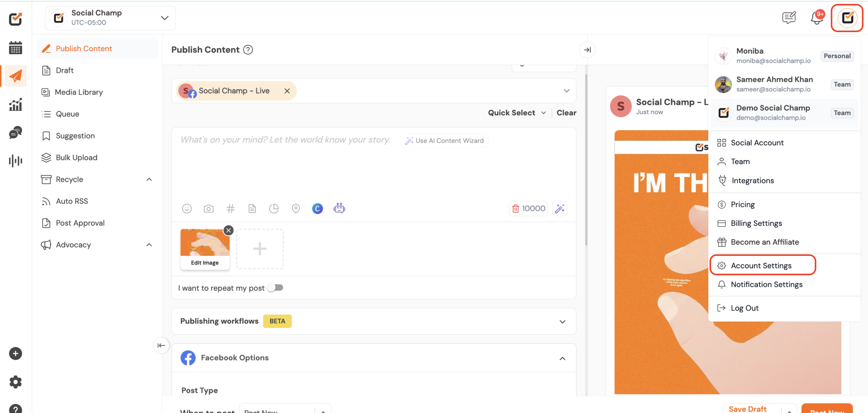
Task: Open the Quick Select dropdown
Action: pos(517,113)
